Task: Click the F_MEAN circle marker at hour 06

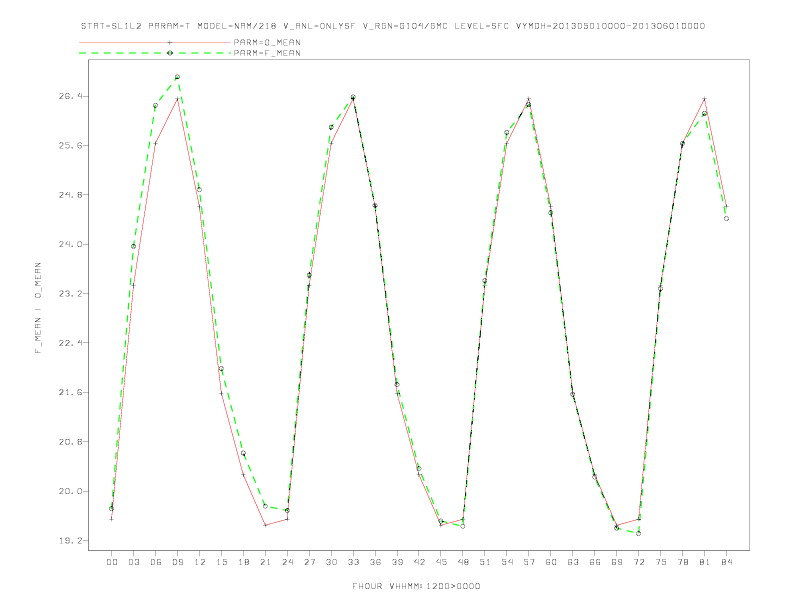Action: click(156, 106)
